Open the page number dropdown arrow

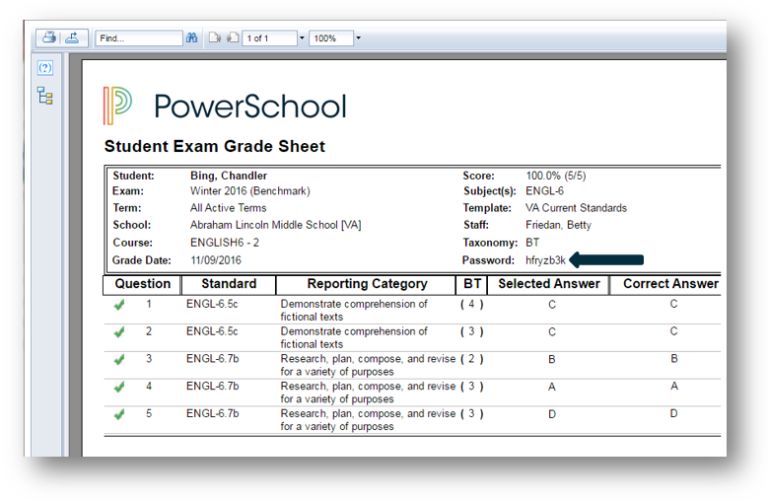pos(302,38)
